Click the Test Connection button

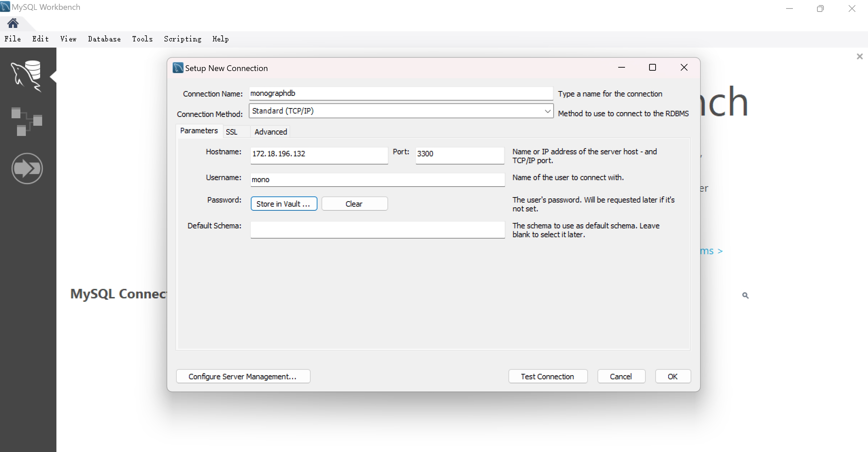click(x=548, y=377)
